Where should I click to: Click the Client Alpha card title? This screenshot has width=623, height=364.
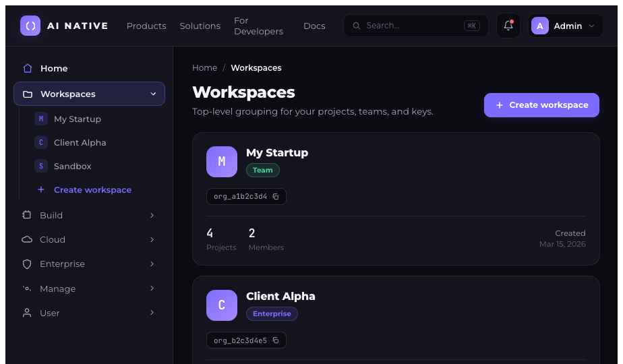pyautogui.click(x=280, y=296)
